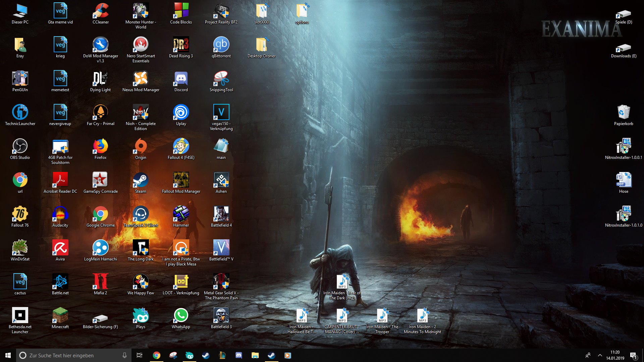Open the Windows Start menu

[x=8, y=355]
